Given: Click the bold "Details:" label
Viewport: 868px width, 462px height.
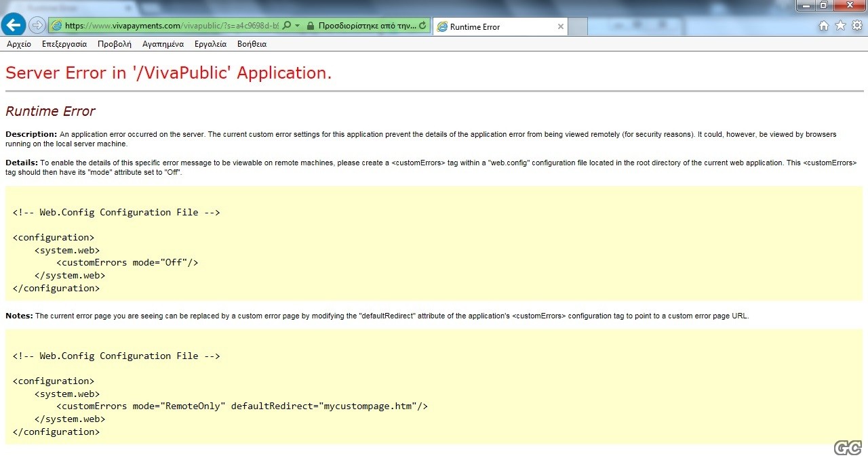Looking at the screenshot, I should click(22, 163).
